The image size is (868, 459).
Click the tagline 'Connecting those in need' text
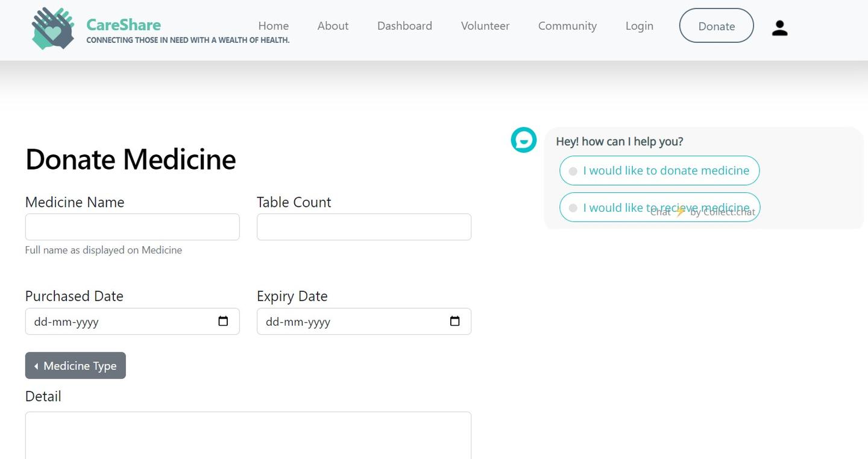pos(188,40)
